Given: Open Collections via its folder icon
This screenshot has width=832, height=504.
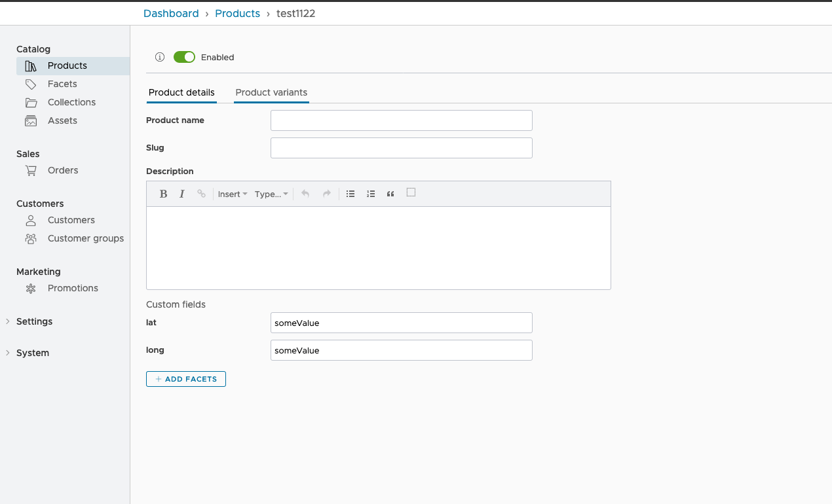Looking at the screenshot, I should [30, 102].
